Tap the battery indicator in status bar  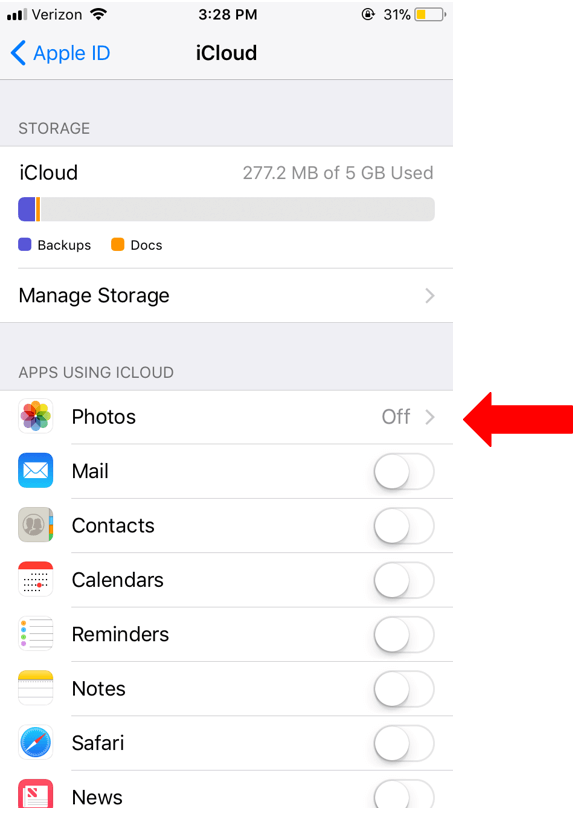pyautogui.click(x=430, y=15)
